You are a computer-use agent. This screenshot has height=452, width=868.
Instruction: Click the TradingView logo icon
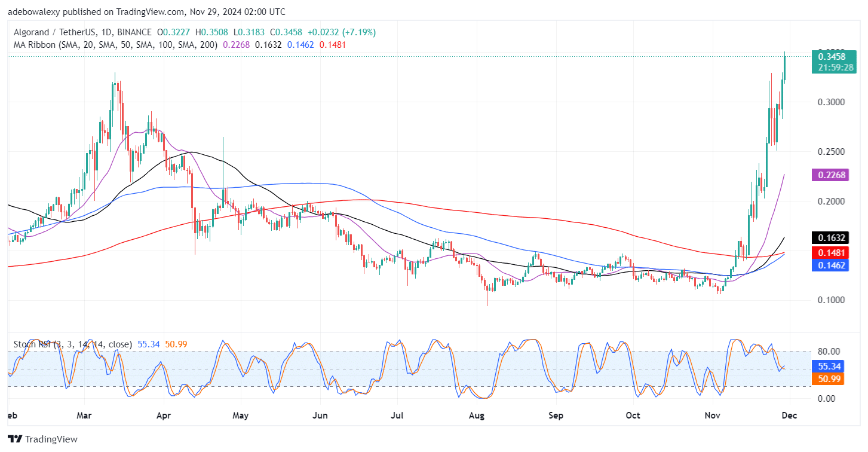[x=15, y=439]
